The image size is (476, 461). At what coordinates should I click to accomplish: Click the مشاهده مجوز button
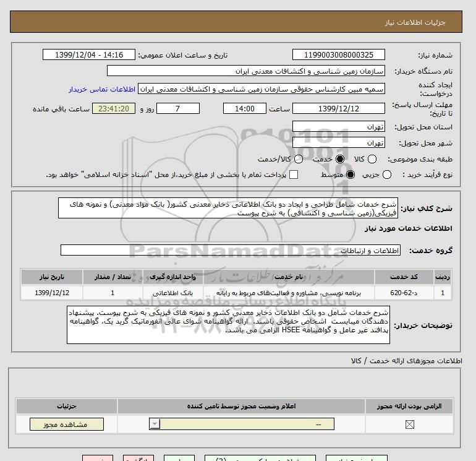click(x=67, y=424)
